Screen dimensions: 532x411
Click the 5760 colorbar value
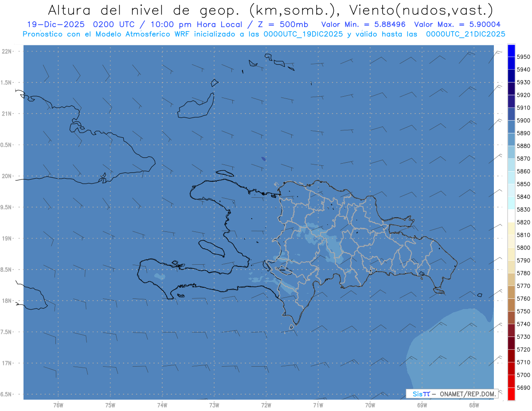(x=523, y=298)
